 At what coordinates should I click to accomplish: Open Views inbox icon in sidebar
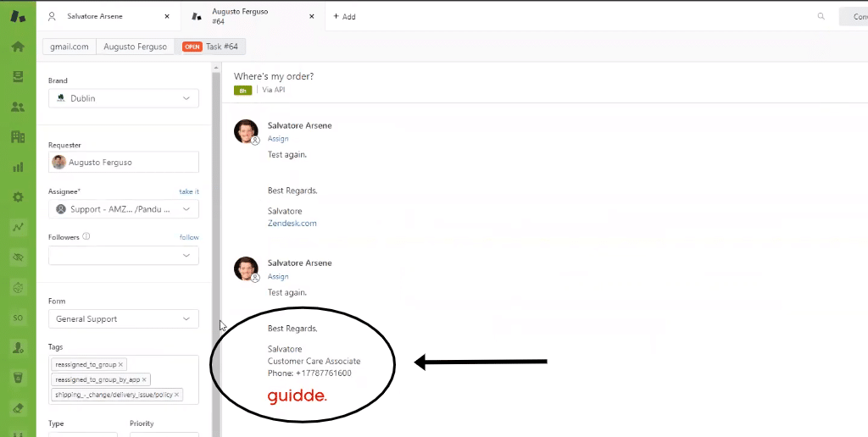click(x=19, y=76)
